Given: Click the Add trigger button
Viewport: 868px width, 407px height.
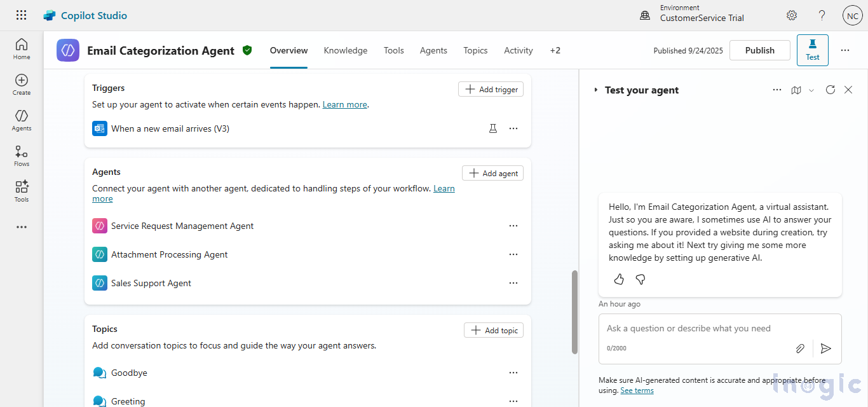Looking at the screenshot, I should [x=491, y=89].
